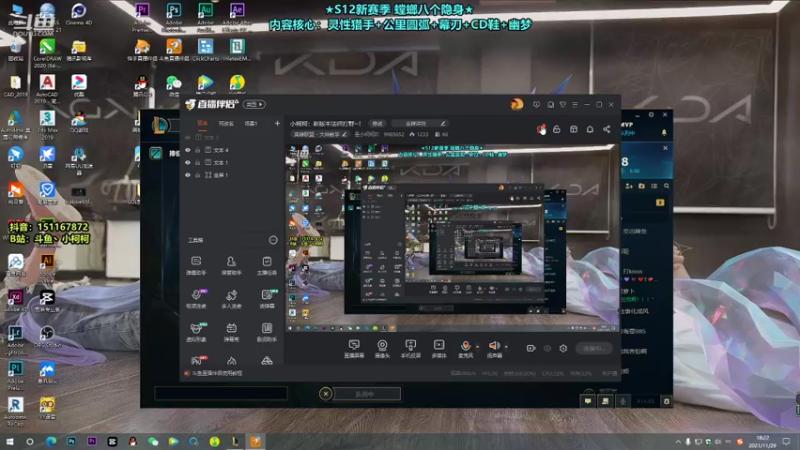Click the red gift icon under the cursor
Viewport: 800px width, 450px height.
click(x=541, y=130)
